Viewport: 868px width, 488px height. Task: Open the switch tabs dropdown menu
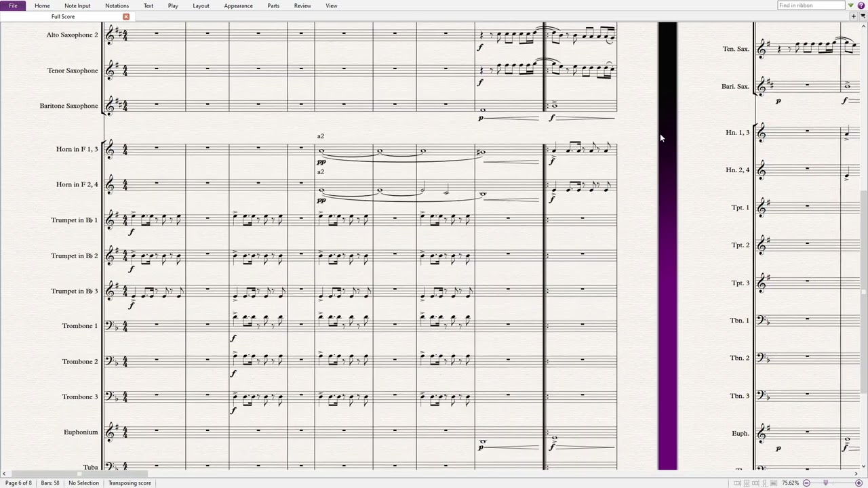(863, 16)
